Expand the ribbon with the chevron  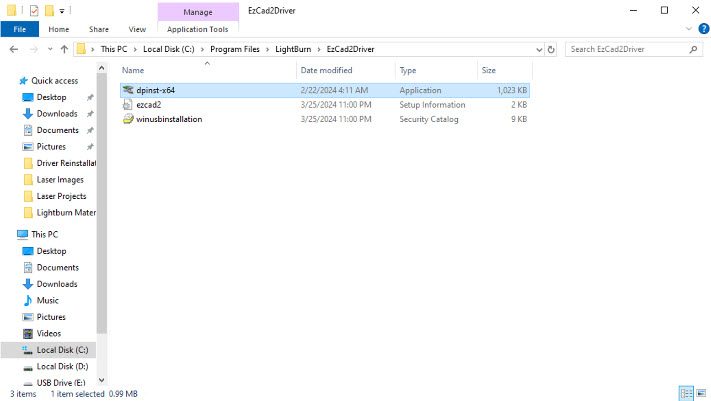(689, 29)
